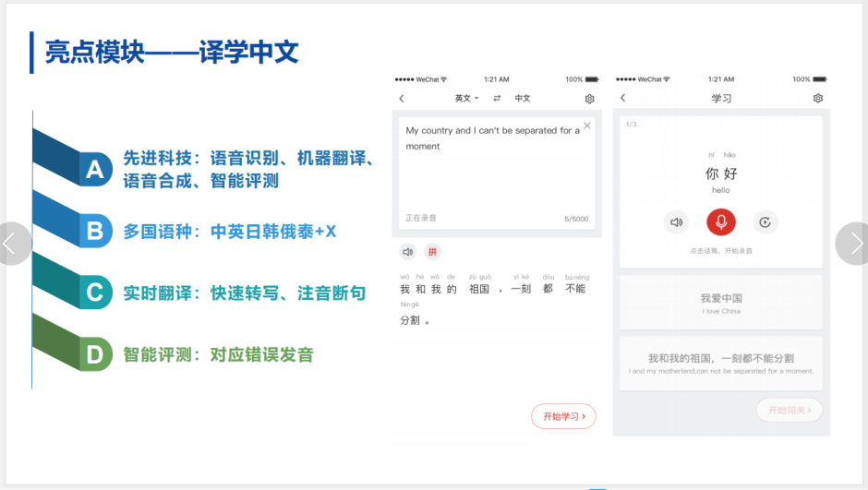Open settings gear on the 学习 screen

(817, 99)
